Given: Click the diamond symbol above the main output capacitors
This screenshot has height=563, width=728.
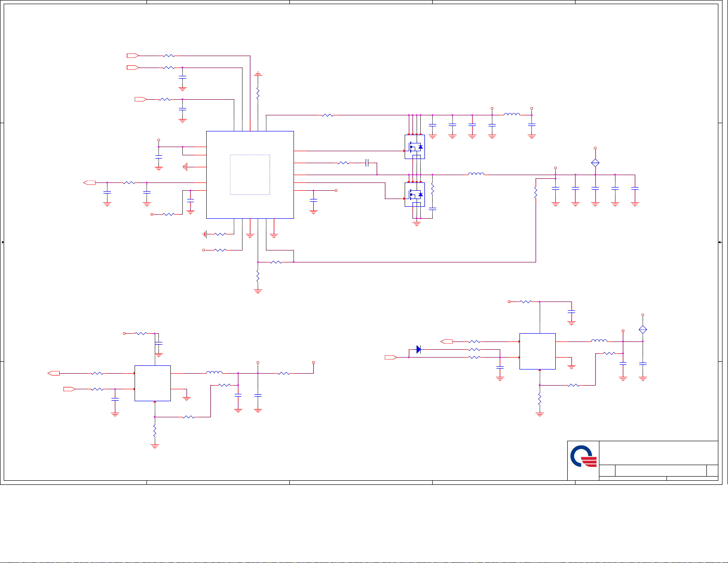Looking at the screenshot, I should click(595, 163).
